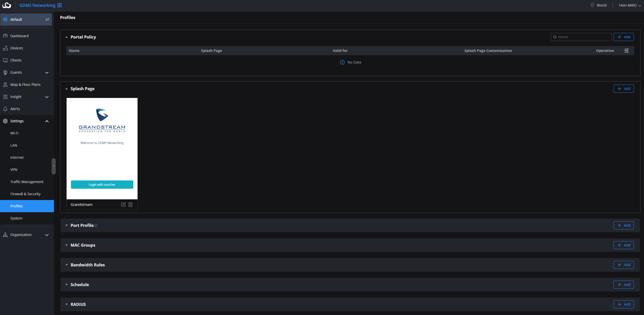Image resolution: width=644 pixels, height=315 pixels.
Task: Open the Hein MiRO user dropdown
Action: click(630, 5)
